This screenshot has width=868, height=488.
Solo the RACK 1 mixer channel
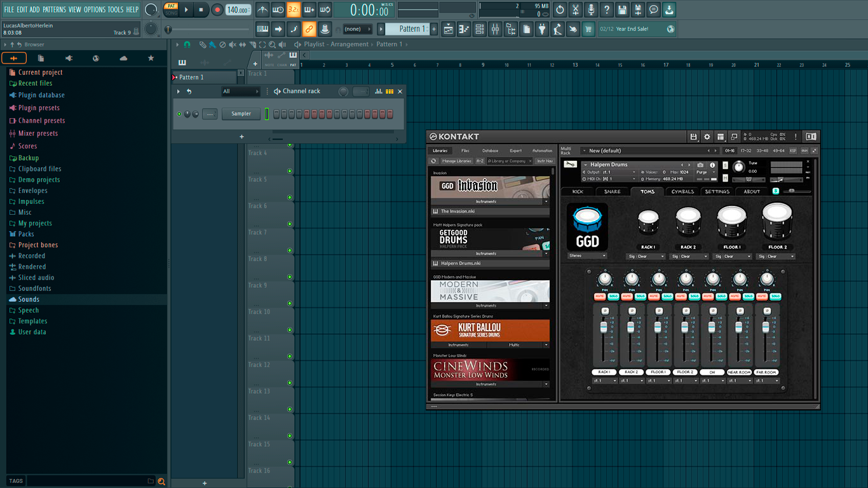point(613,297)
